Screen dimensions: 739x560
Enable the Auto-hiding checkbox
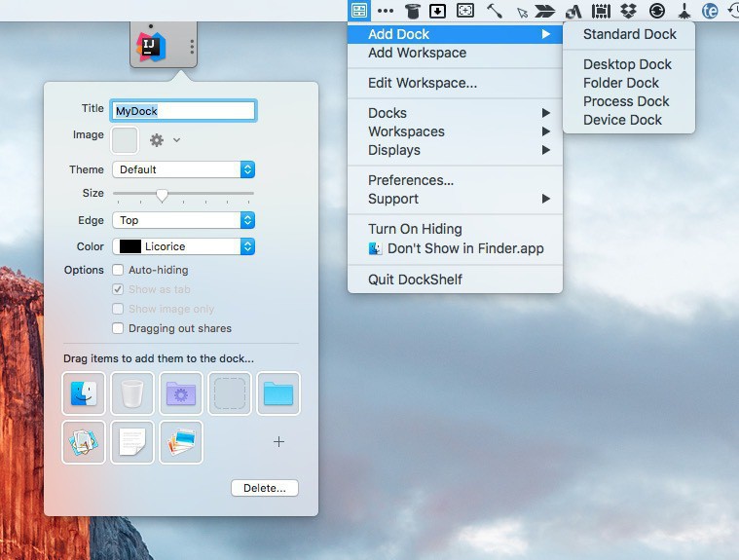pyautogui.click(x=118, y=270)
